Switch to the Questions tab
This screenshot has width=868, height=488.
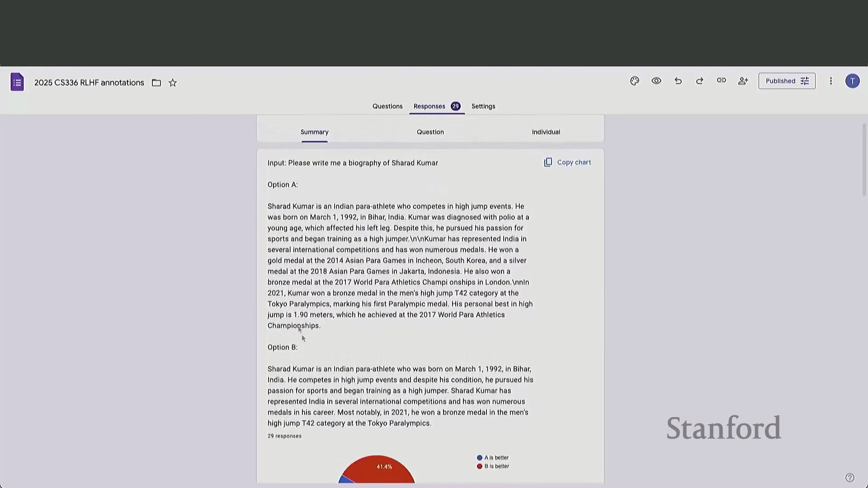point(387,106)
